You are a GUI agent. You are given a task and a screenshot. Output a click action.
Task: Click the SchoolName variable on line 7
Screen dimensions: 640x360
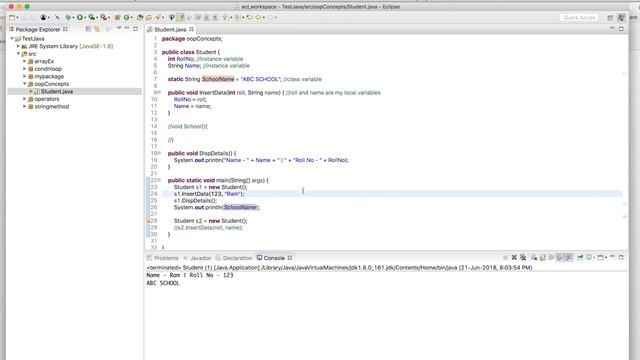[x=218, y=79]
